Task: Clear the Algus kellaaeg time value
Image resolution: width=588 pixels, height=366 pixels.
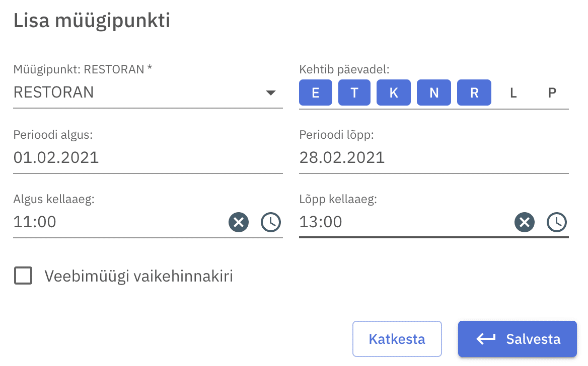Action: (239, 222)
